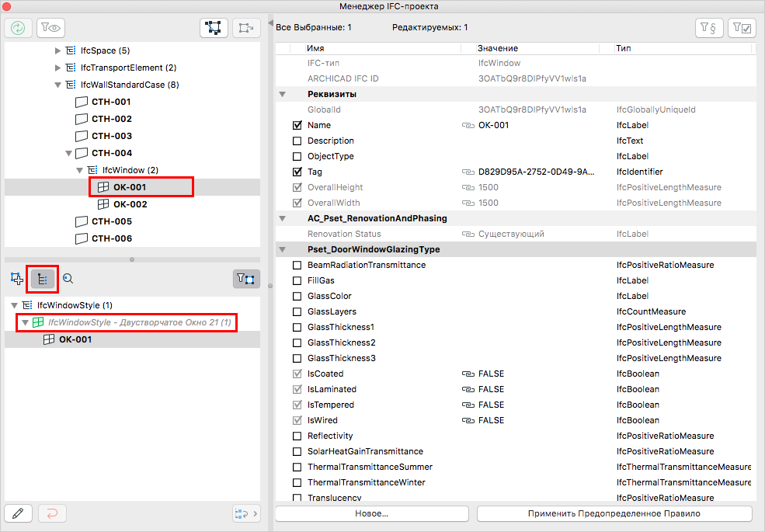This screenshot has width=765, height=532.
Task: Open the bottom options button with the arrow
Action: [246, 513]
